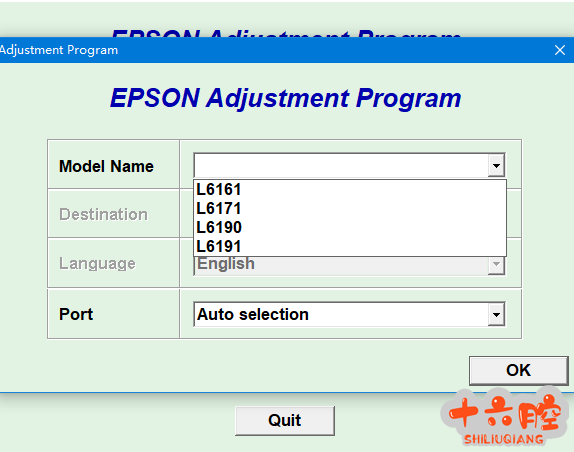Close the Adjustment Program dialog
Viewport: 574px width, 452px height.
559,50
